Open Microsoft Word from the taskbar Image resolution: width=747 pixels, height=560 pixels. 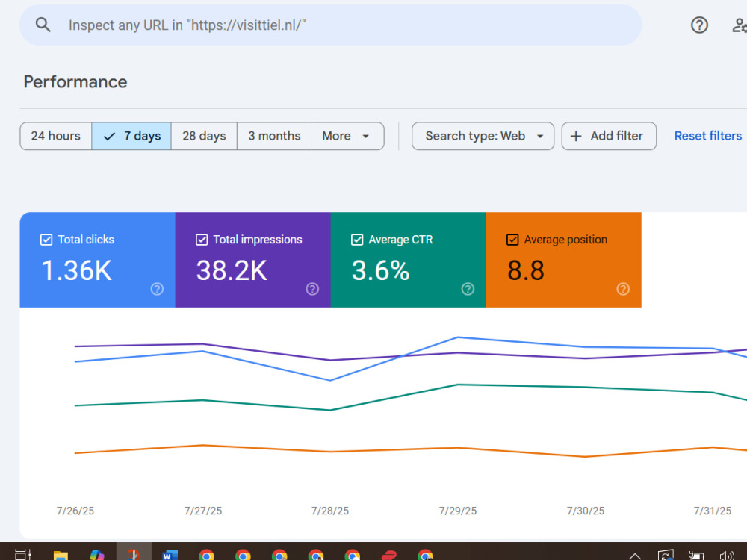(170, 556)
